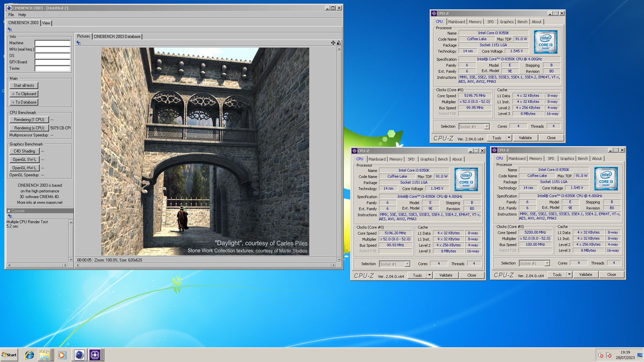Click the Intel Core i3 logo in CPU-Z showing 5200.00 MHz
The height and width of the screenshot is (362, 644).
click(606, 179)
